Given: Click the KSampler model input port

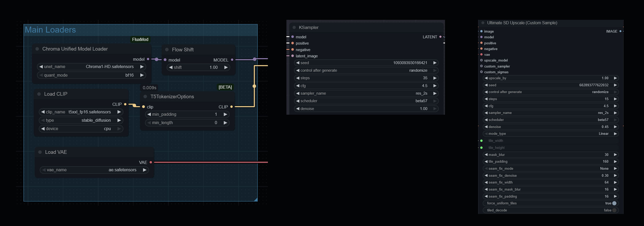Looking at the screenshot, I should click(293, 37).
